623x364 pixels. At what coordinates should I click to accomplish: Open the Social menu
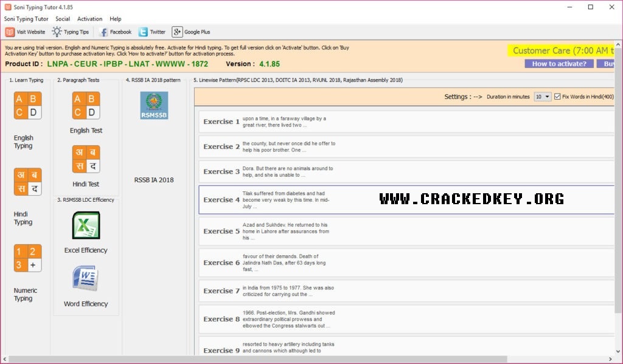click(63, 19)
